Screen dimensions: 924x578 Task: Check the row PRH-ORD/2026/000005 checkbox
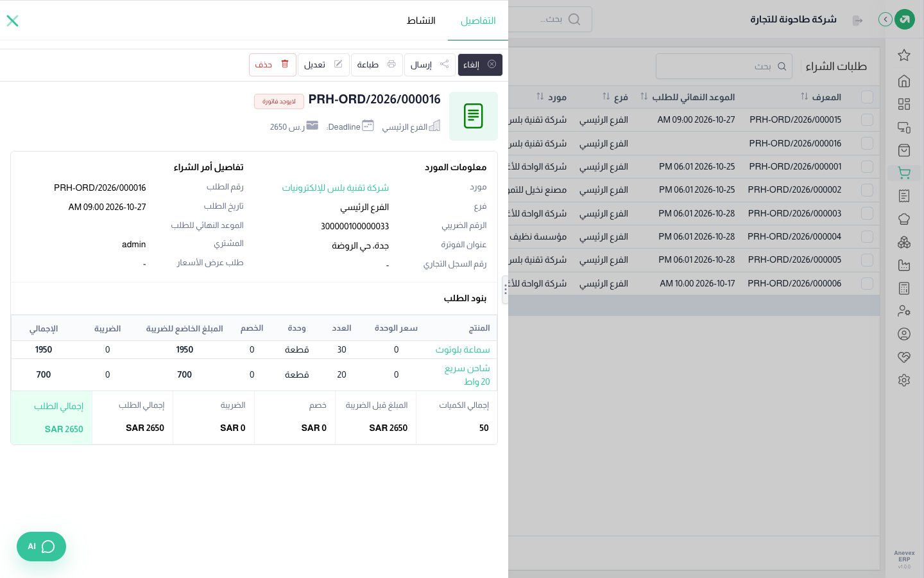868,260
